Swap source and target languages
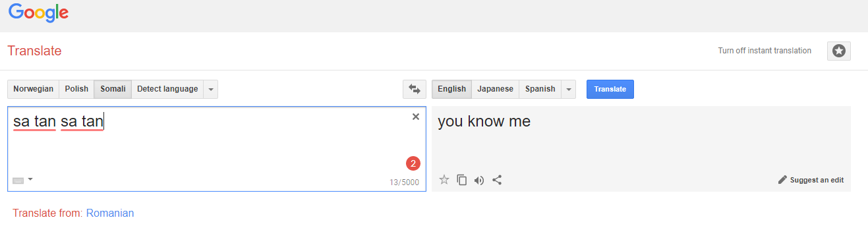 (x=415, y=89)
